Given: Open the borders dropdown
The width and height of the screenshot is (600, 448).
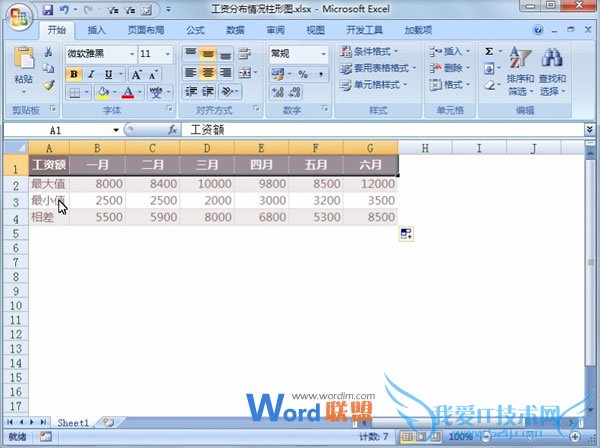Looking at the screenshot, I should point(86,92).
